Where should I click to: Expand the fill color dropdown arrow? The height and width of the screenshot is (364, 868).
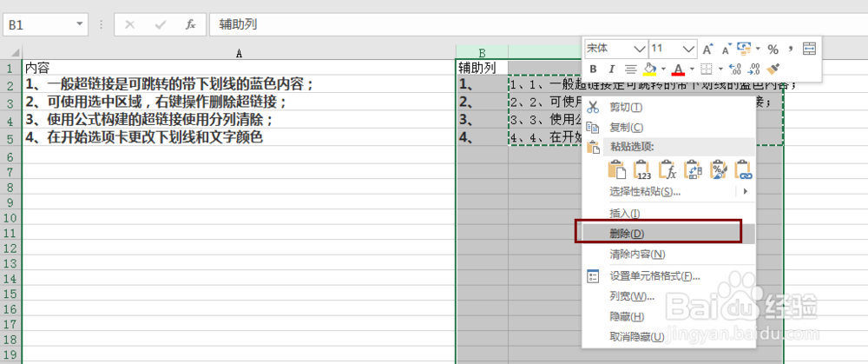click(663, 69)
